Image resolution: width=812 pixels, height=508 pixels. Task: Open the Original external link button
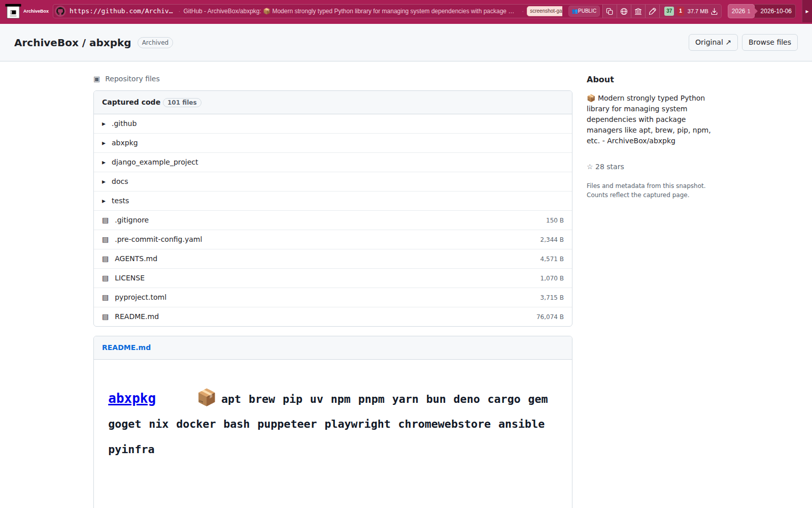(713, 43)
